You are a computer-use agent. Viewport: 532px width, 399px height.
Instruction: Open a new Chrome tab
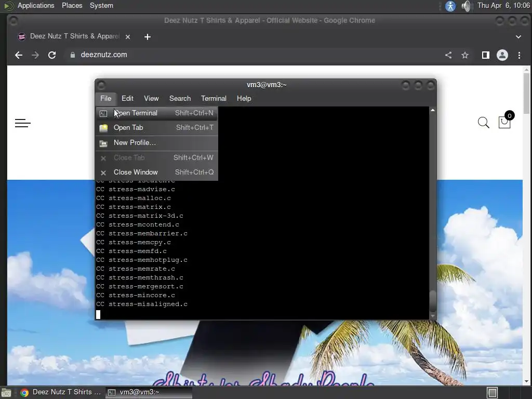pyautogui.click(x=147, y=37)
